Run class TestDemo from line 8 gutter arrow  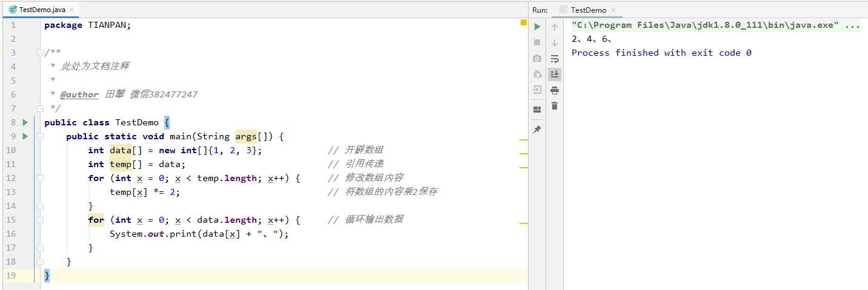pos(25,122)
